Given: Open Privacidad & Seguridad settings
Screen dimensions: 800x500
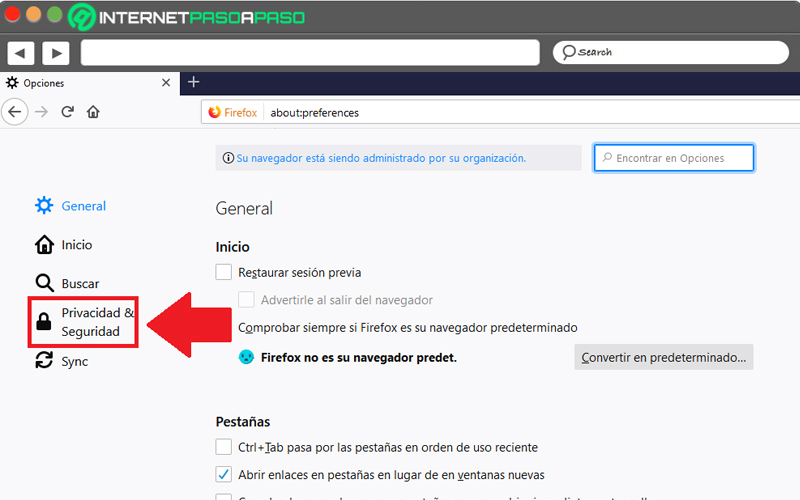Looking at the screenshot, I should 84,322.
